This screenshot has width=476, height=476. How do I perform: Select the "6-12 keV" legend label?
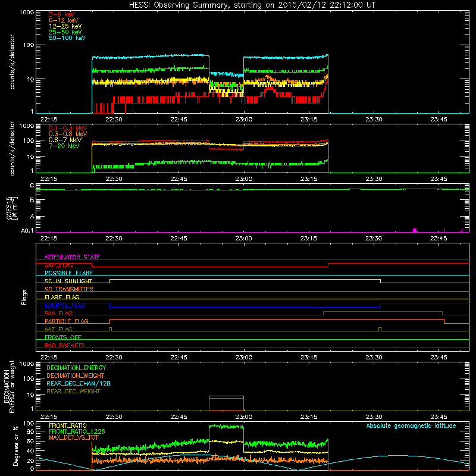click(x=64, y=20)
